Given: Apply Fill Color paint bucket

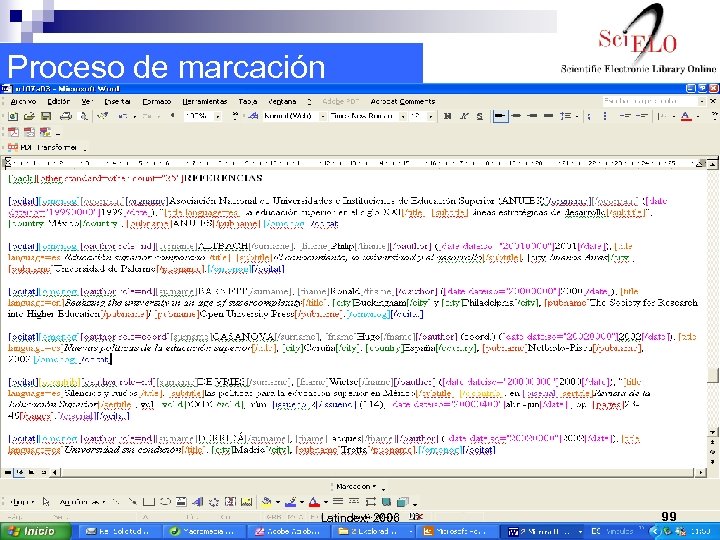Looking at the screenshot, I should [x=266, y=502].
